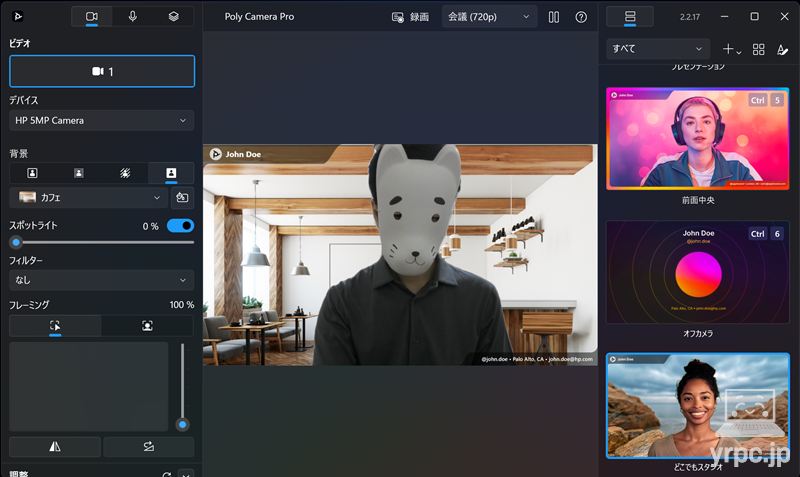Click the rotate image button
This screenshot has height=477, width=800.
point(148,447)
